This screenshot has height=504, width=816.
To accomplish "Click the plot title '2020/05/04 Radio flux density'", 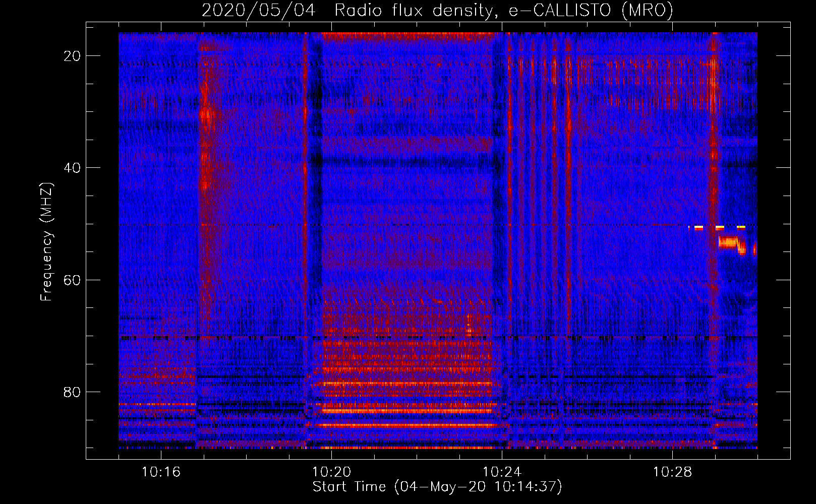I will [437, 10].
